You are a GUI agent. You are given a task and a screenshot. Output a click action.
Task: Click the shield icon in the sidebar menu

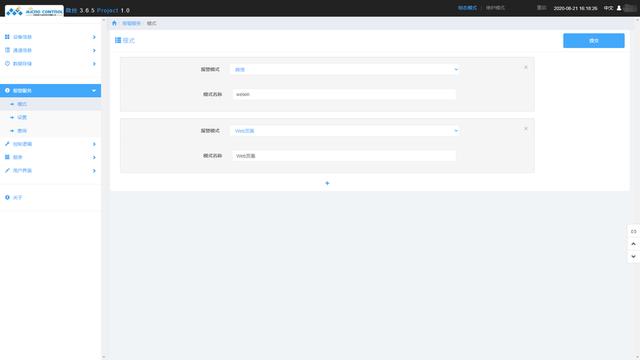point(7,63)
